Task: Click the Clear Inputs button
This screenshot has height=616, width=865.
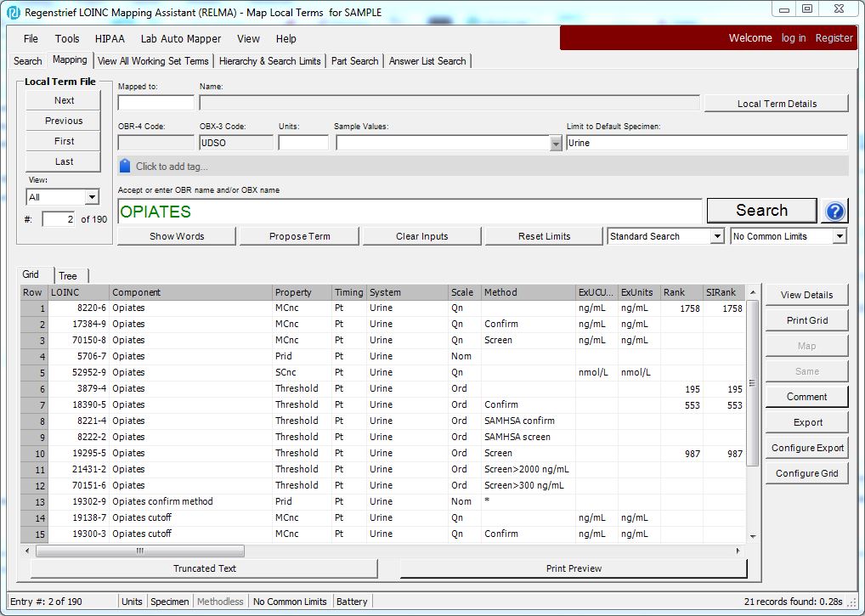Action: [x=422, y=236]
